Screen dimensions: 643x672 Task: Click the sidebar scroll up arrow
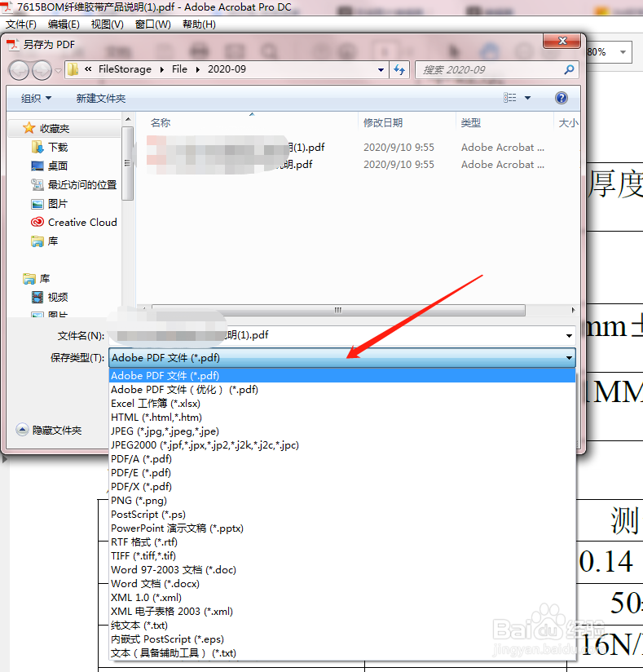point(128,119)
